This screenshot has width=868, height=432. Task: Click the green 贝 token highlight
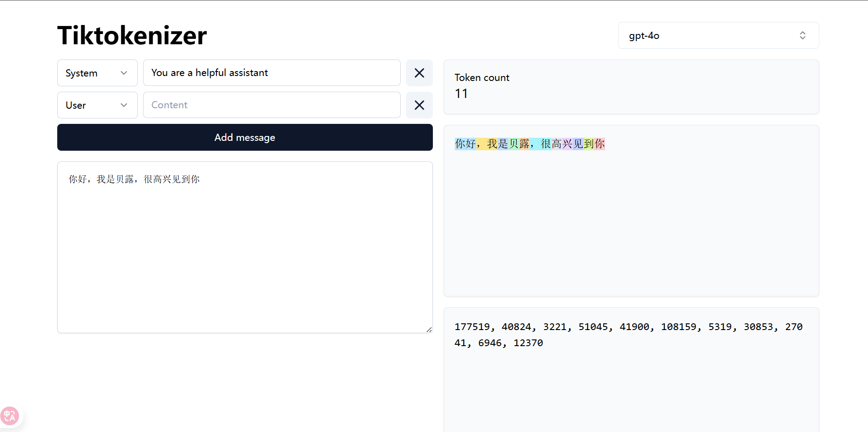coord(513,144)
